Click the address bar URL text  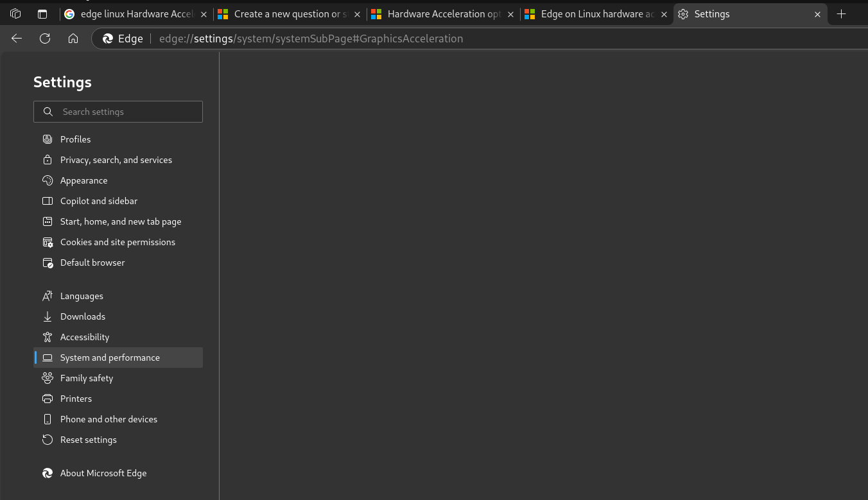coord(311,39)
